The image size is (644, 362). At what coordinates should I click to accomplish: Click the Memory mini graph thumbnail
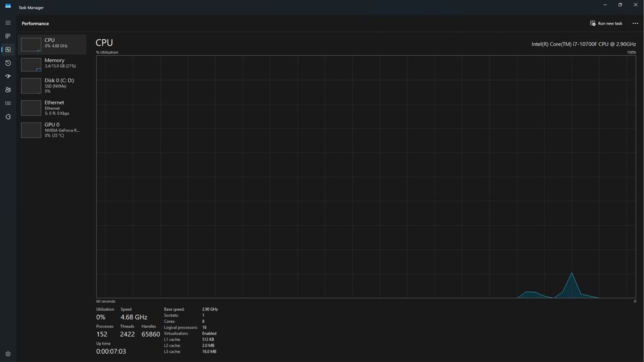click(x=31, y=65)
